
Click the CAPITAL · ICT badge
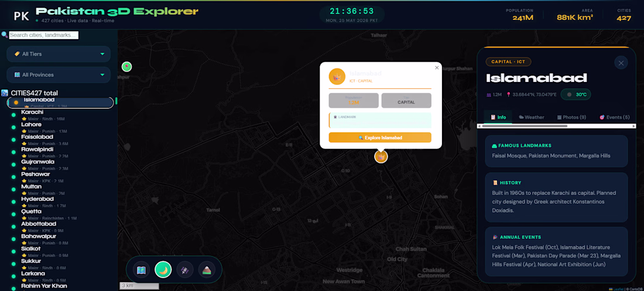[x=508, y=61]
